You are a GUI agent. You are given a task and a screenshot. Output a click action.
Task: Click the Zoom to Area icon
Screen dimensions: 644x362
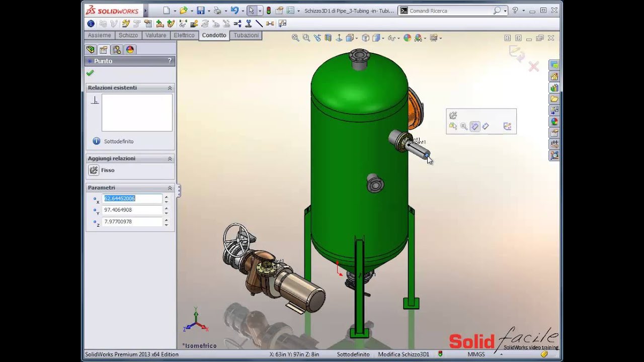306,38
